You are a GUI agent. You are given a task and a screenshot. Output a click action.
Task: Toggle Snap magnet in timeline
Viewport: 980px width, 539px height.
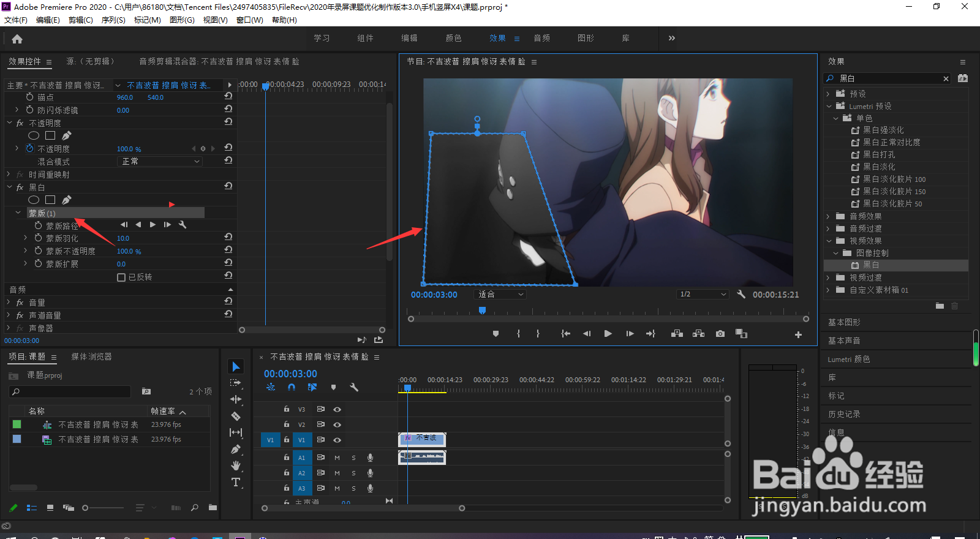[292, 387]
